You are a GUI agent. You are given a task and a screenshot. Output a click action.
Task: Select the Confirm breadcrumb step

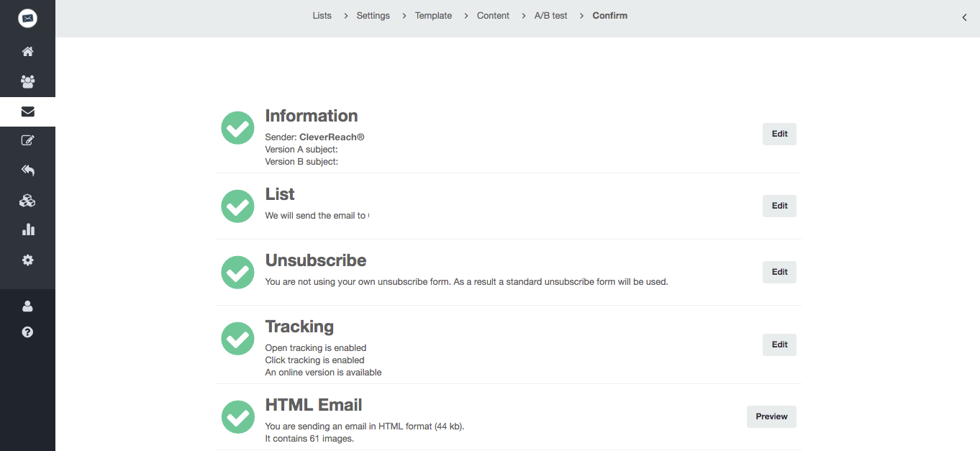pyautogui.click(x=609, y=16)
